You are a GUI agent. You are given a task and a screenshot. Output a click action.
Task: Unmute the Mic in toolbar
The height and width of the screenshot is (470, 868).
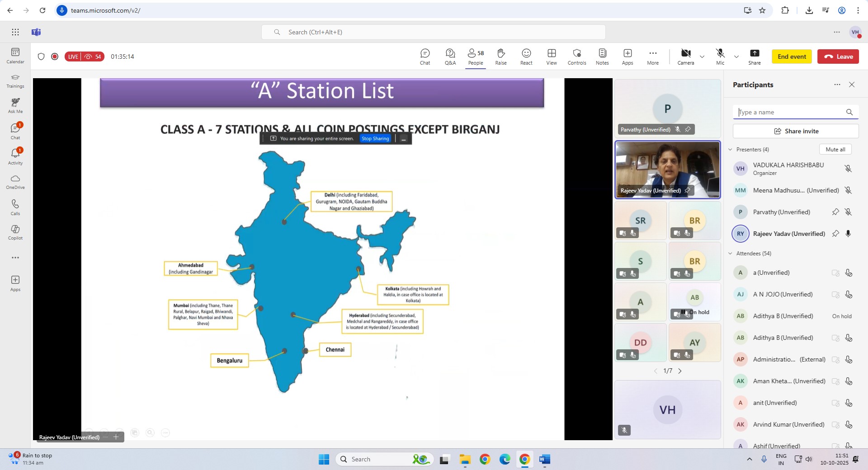[720, 56]
